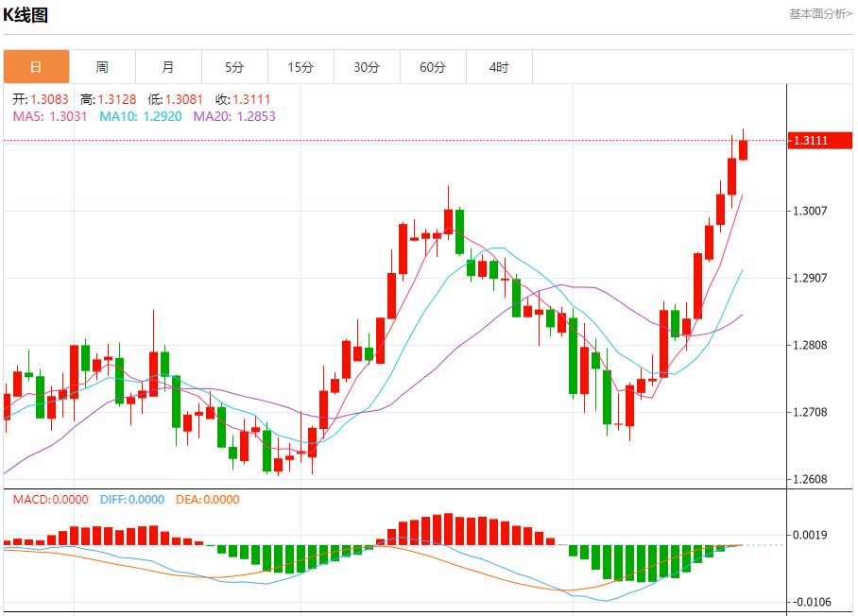
Task: Switch to the 4时 chart tab
Action: click(499, 67)
